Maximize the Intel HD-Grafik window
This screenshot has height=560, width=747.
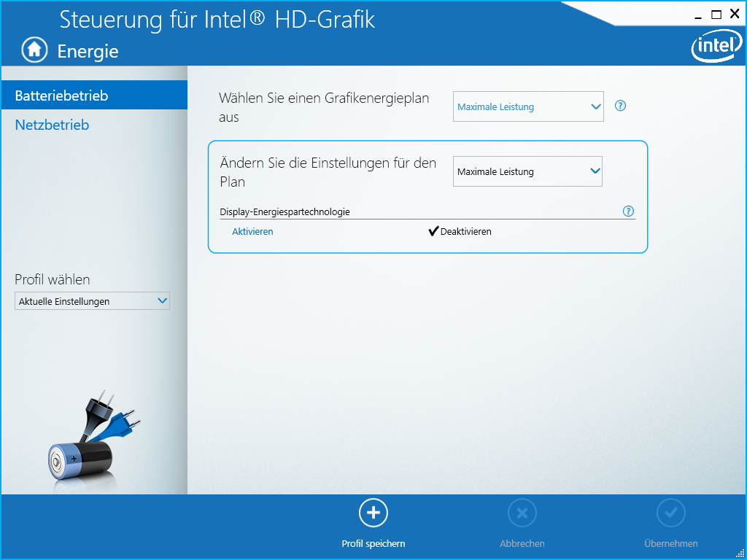pyautogui.click(x=716, y=14)
